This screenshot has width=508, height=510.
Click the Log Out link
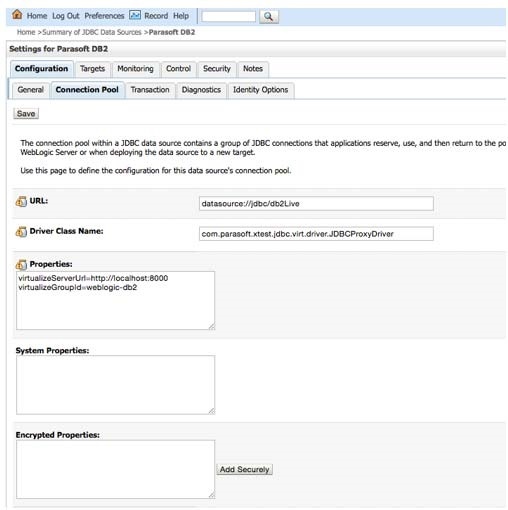click(66, 16)
